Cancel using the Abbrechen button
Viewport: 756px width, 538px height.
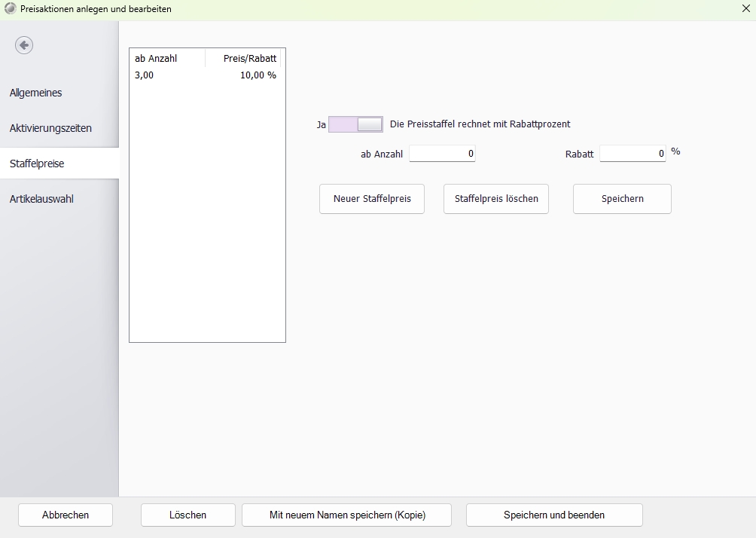(x=66, y=515)
